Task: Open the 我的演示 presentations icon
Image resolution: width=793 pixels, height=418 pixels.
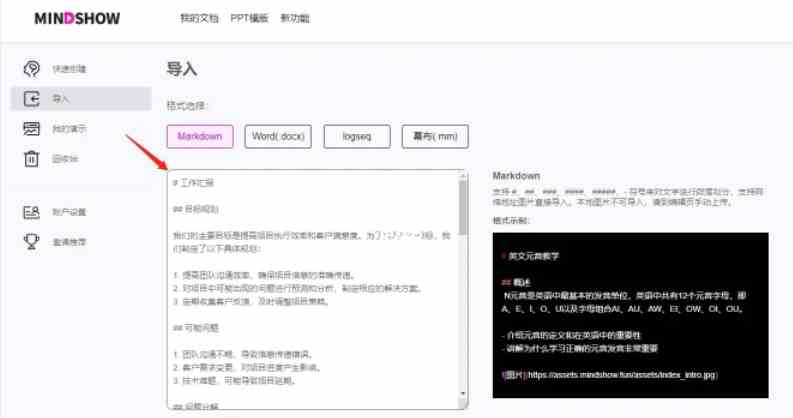Action: [x=31, y=129]
